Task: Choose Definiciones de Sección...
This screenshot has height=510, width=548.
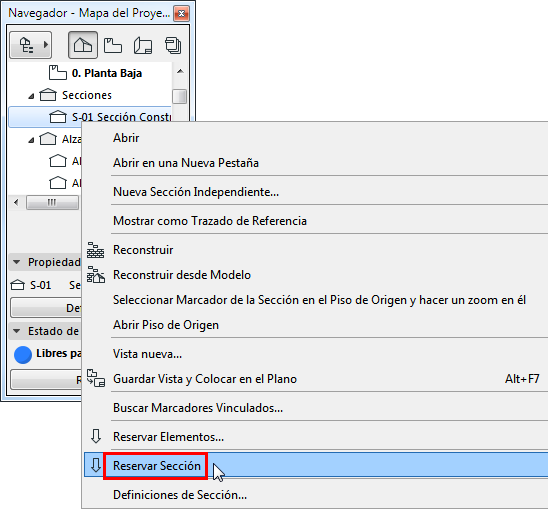Action: click(180, 495)
